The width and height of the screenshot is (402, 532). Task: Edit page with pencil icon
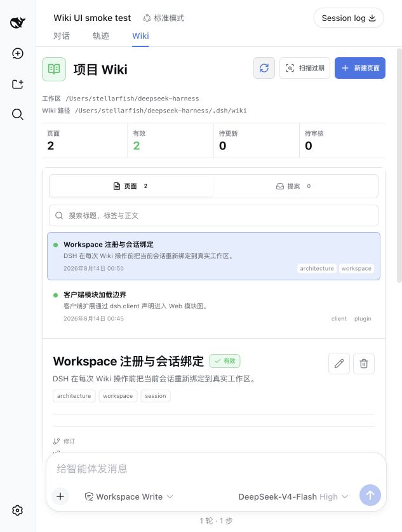point(339,364)
